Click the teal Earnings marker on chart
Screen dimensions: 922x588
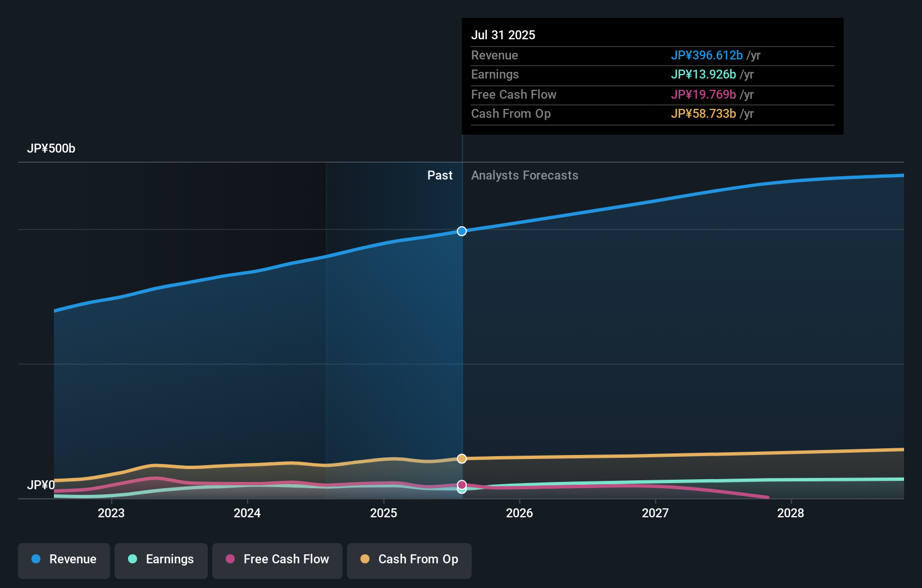pos(462,490)
